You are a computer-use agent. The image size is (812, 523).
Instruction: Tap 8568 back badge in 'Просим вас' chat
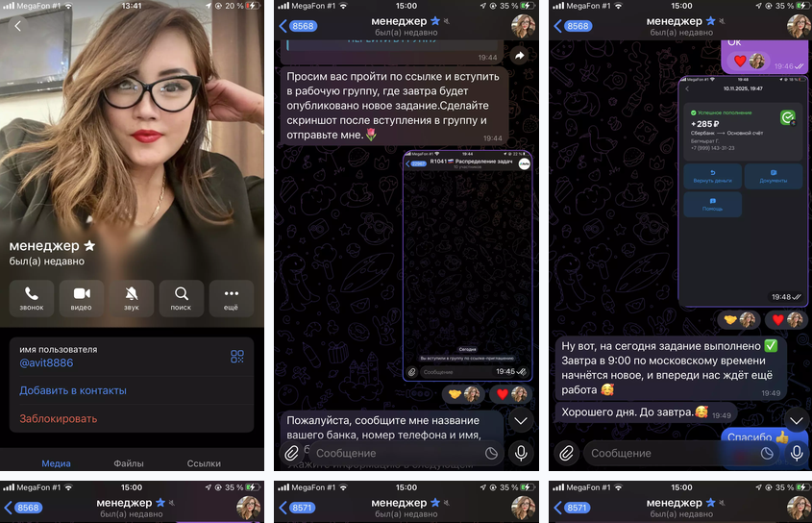[x=299, y=26]
